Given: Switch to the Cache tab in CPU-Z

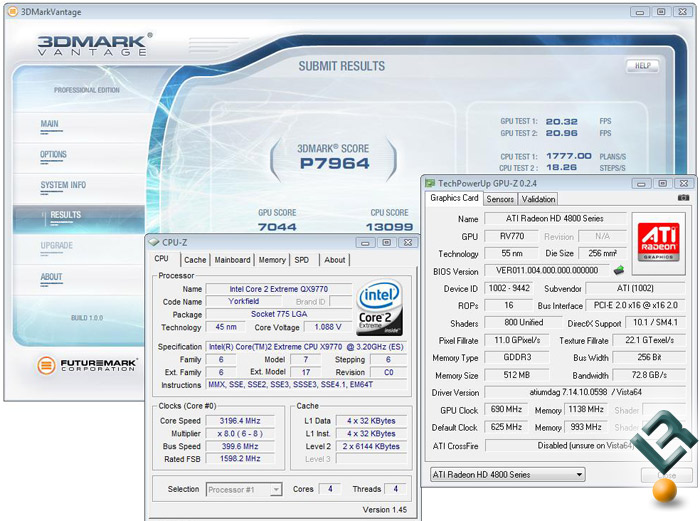Looking at the screenshot, I should (x=195, y=260).
